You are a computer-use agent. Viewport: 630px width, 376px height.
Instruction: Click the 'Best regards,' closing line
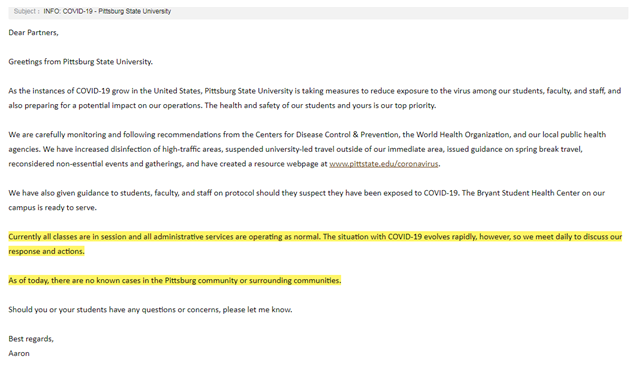(31, 339)
